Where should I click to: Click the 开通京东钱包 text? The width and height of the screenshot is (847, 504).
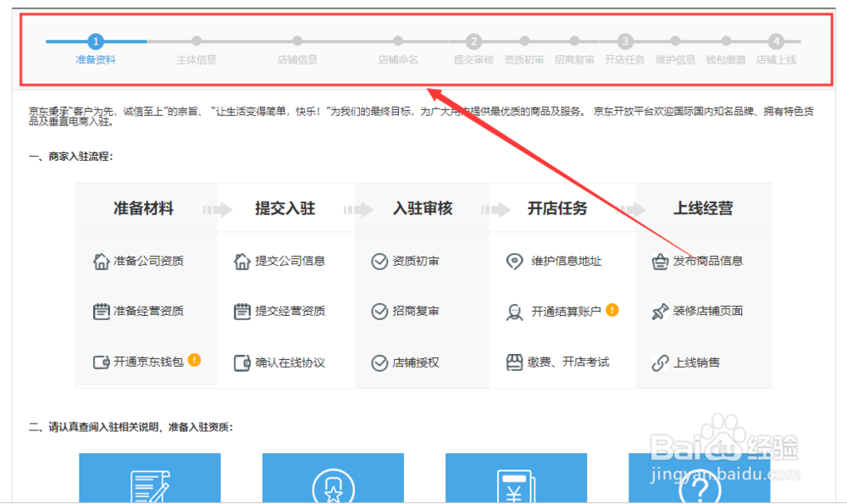148,362
